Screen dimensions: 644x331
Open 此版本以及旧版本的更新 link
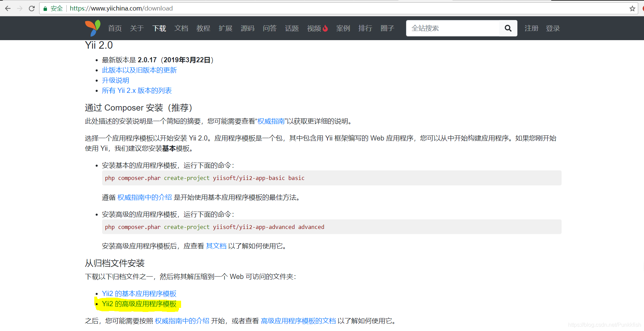tap(139, 70)
